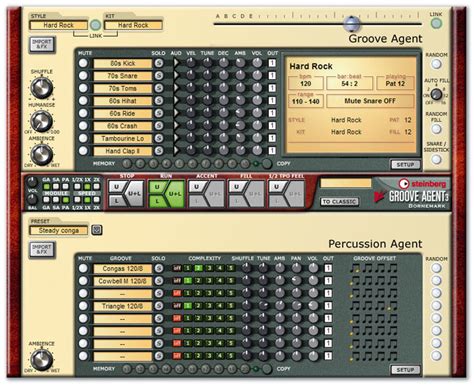Image resolution: width=474 pixels, height=386 pixels.
Task: Open the Preset selector showing Steady conga
Action: 59,230
